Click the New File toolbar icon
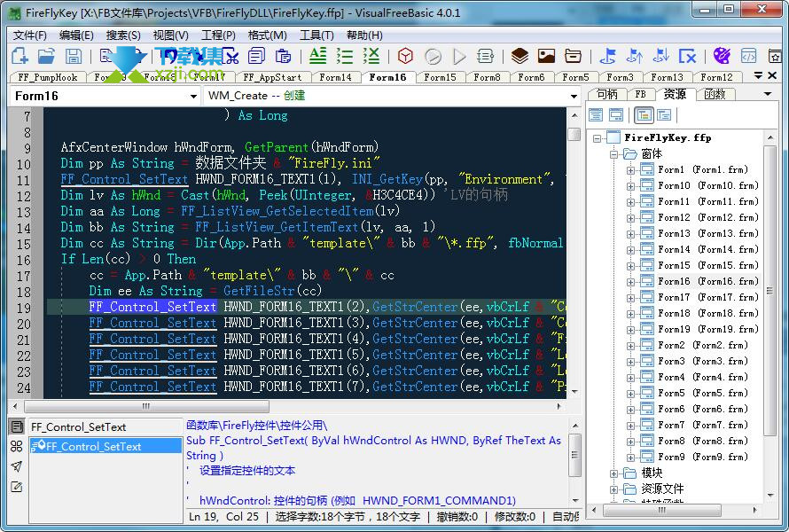The width and height of the screenshot is (789, 532). pyautogui.click(x=20, y=56)
